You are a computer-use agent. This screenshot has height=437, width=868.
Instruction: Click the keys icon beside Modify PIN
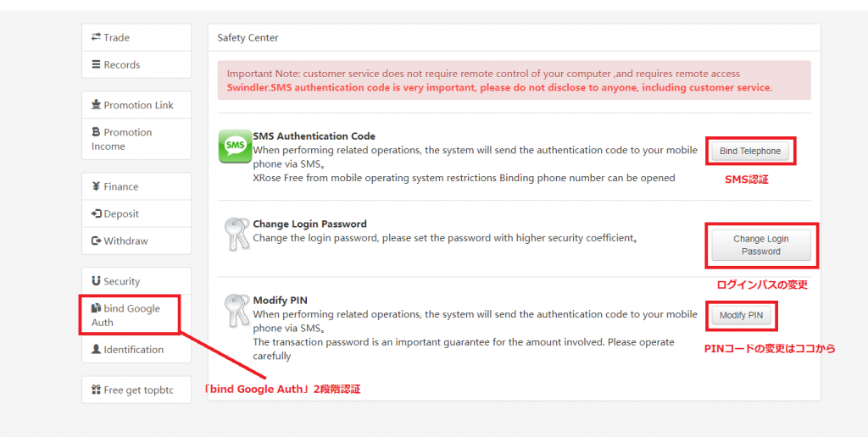coord(237,309)
